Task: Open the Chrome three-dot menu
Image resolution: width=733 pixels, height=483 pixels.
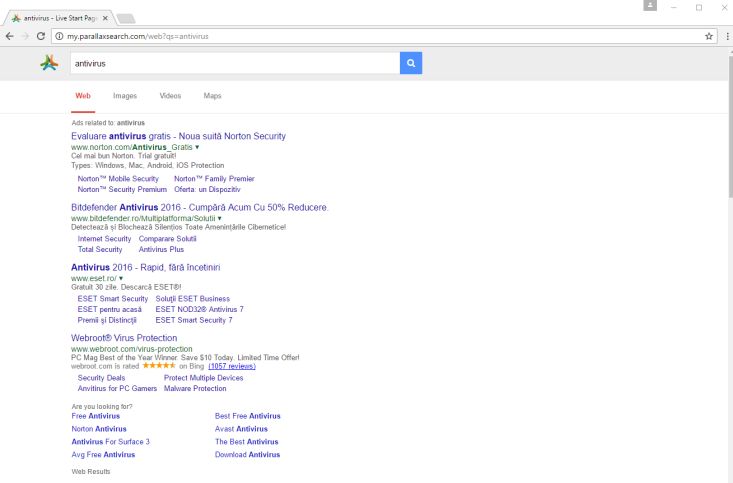Action: pyautogui.click(x=727, y=36)
